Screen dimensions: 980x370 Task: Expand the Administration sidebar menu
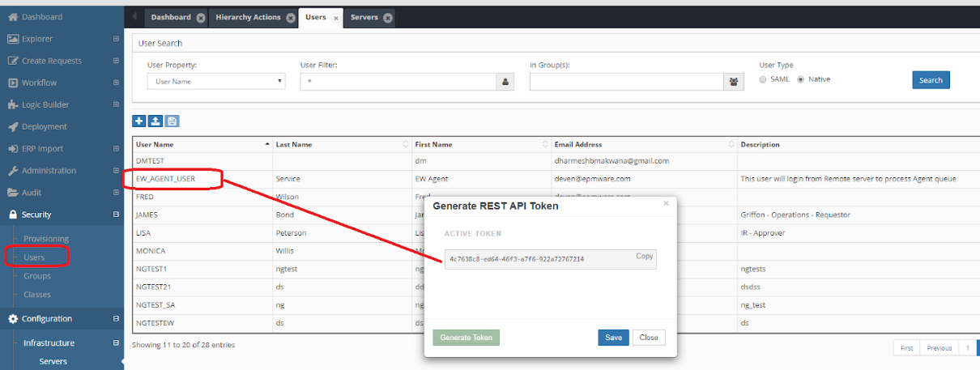116,171
